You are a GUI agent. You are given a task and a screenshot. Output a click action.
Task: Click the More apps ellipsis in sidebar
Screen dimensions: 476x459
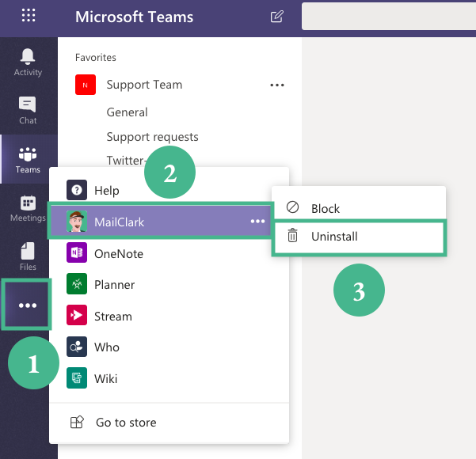27,305
